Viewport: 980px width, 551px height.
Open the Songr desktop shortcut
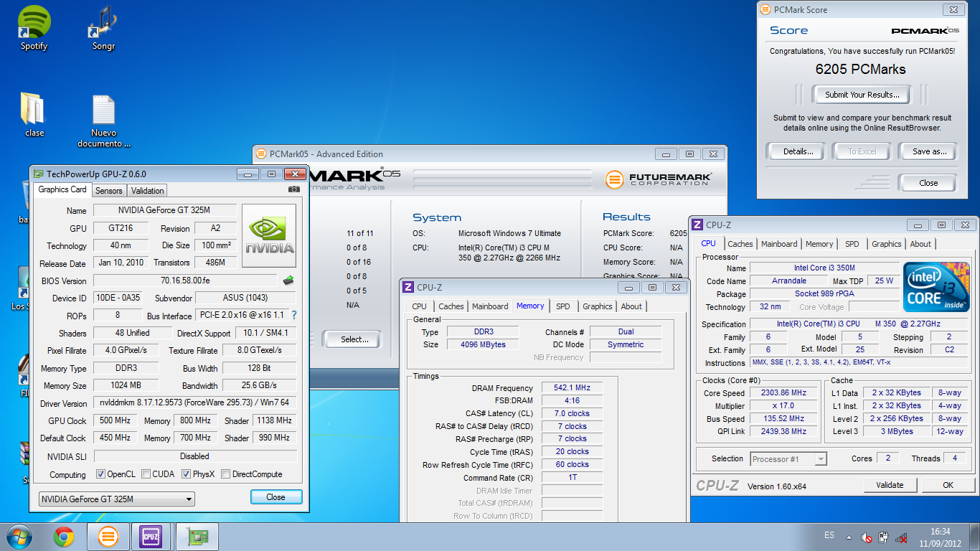click(x=103, y=28)
